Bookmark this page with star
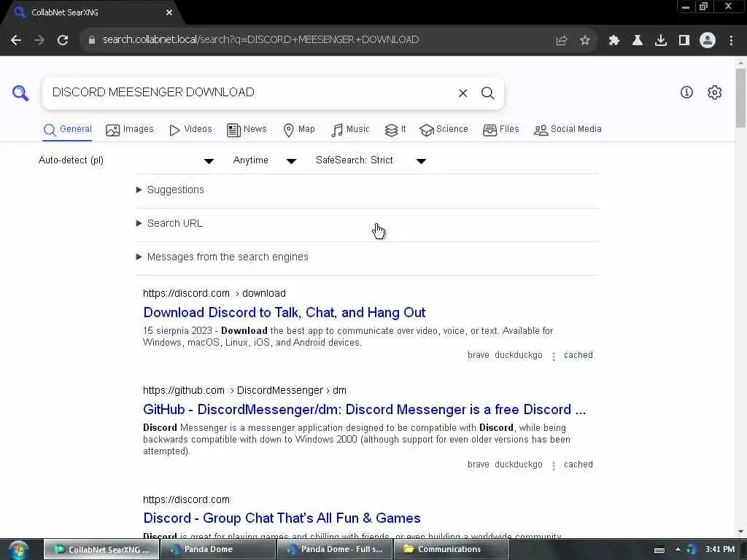The height and width of the screenshot is (560, 747). coord(585,41)
